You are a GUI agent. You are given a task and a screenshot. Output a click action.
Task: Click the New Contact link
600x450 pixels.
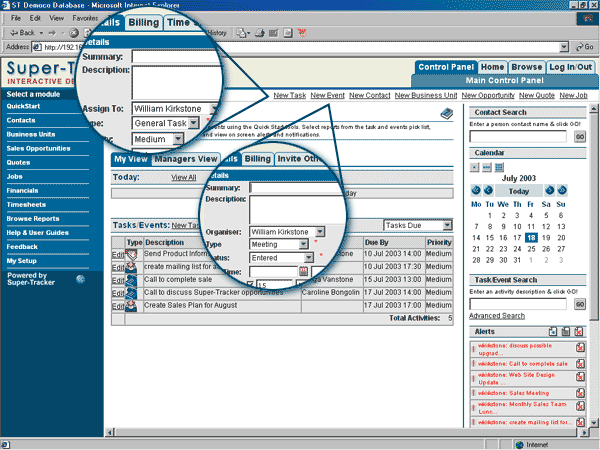[370, 95]
